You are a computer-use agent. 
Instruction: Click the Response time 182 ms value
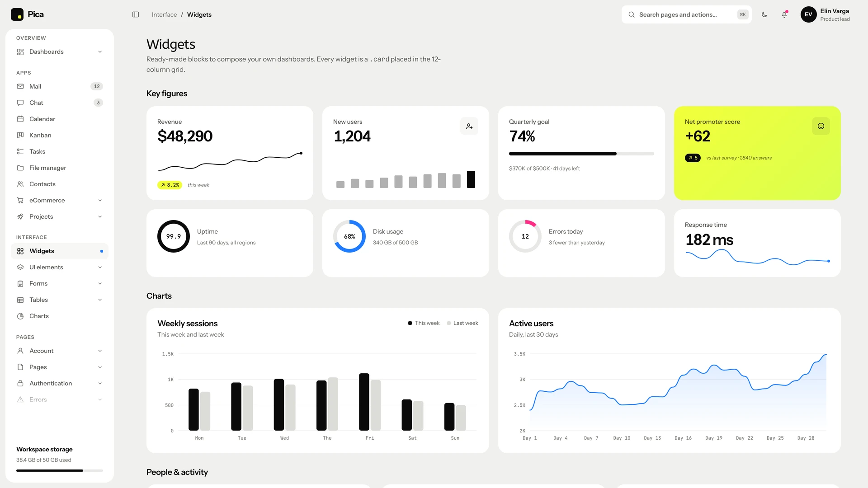(x=709, y=239)
